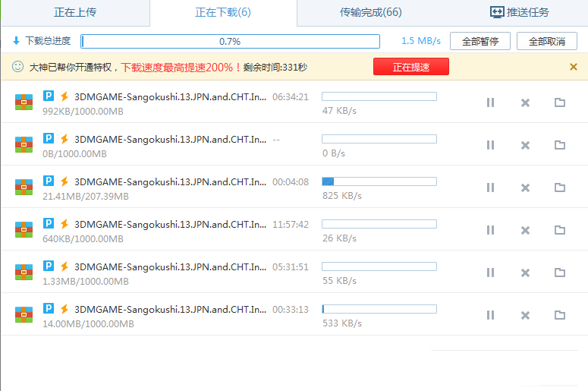The image size is (588, 391).
Task: Click the progress bar of the 533 KB/s download
Action: [x=379, y=309]
